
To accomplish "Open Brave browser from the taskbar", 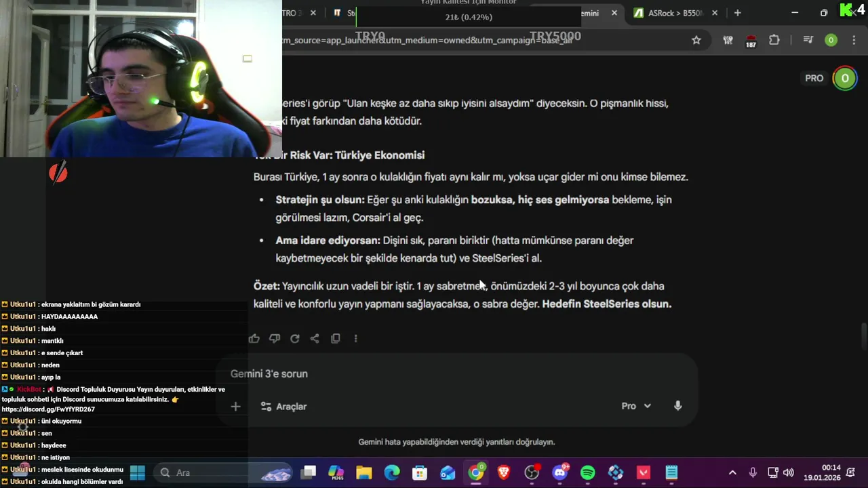I will (x=504, y=472).
